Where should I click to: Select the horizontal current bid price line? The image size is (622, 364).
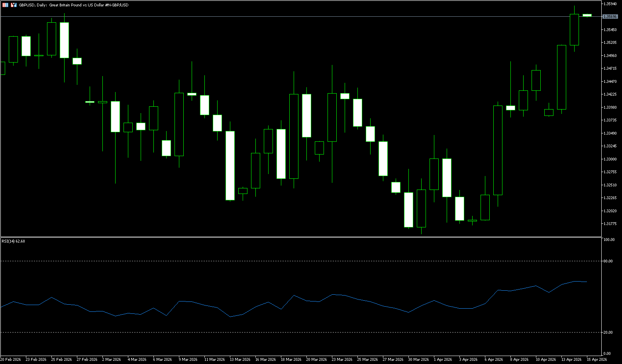pos(279,16)
